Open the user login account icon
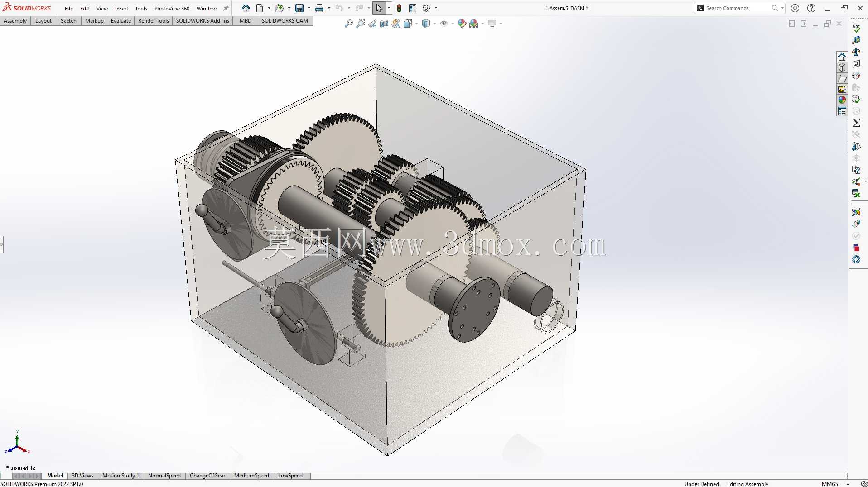The width and height of the screenshot is (868, 487). pyautogui.click(x=795, y=8)
